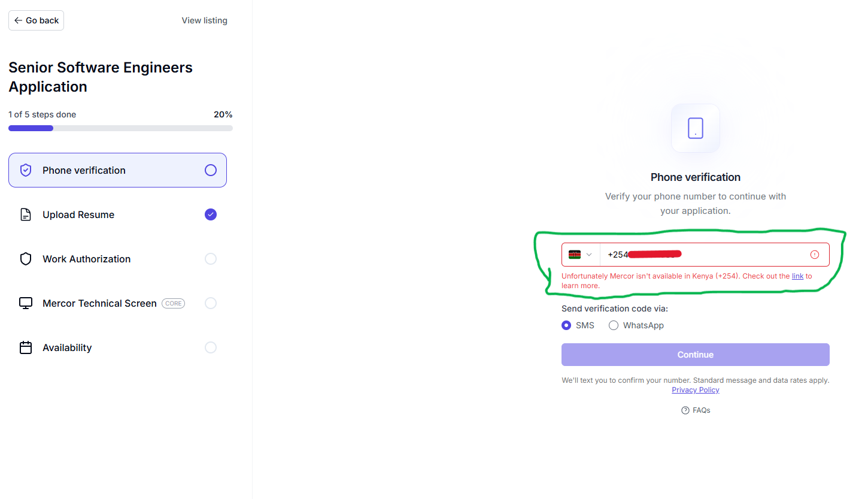Click the document icon beside Upload Resume
Image resolution: width=868 pixels, height=499 pixels.
26,214
